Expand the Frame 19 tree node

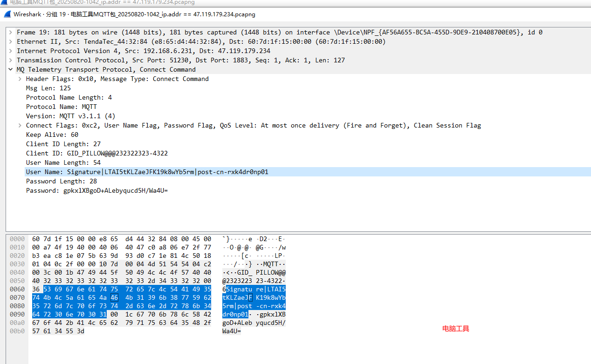click(x=11, y=33)
